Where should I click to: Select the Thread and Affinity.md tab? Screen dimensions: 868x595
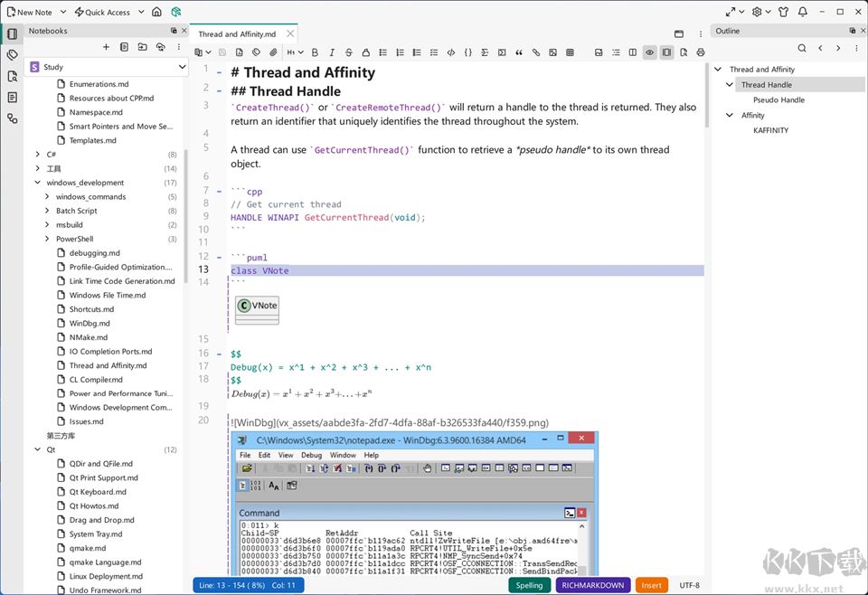(x=237, y=34)
